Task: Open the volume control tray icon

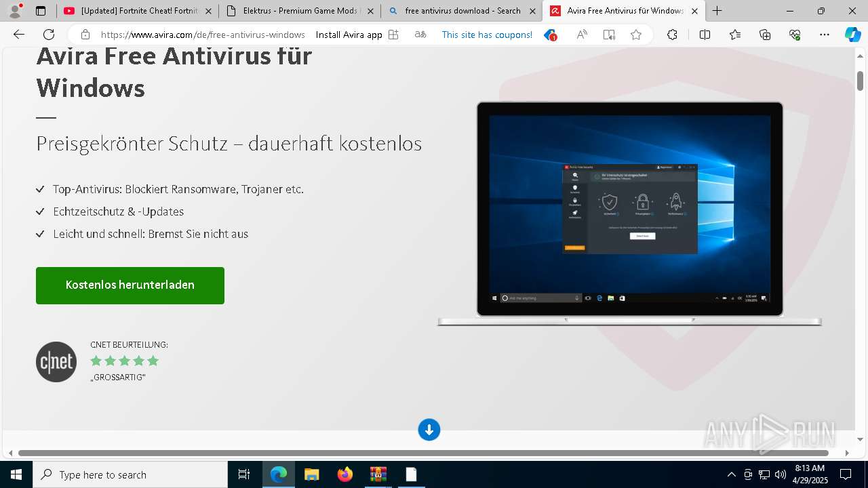Action: [x=781, y=474]
